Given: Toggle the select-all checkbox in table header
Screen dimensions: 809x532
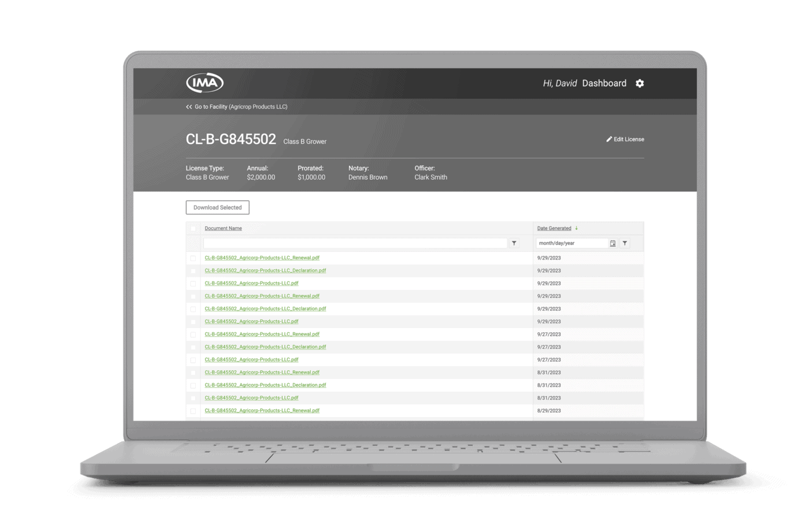Looking at the screenshot, I should click(x=193, y=228).
